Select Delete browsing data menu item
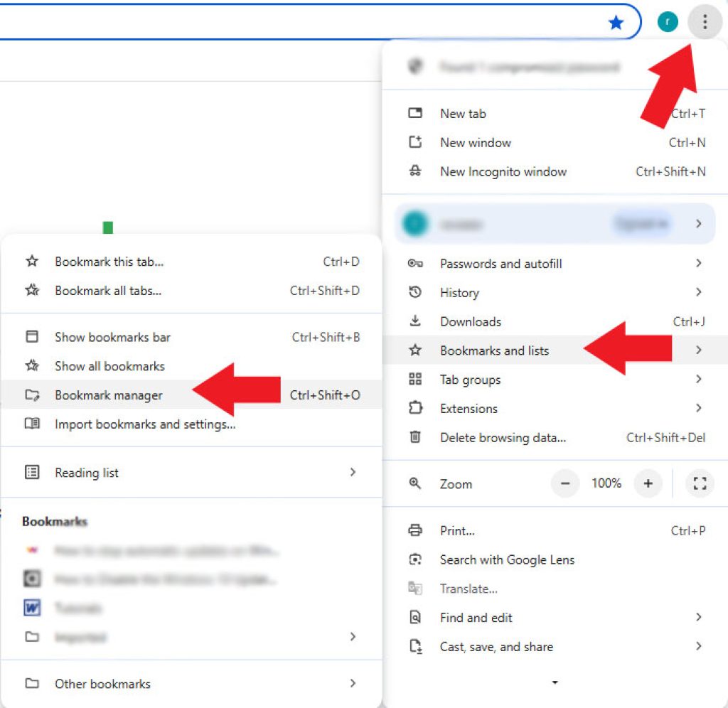The width and height of the screenshot is (728, 708). (555, 437)
